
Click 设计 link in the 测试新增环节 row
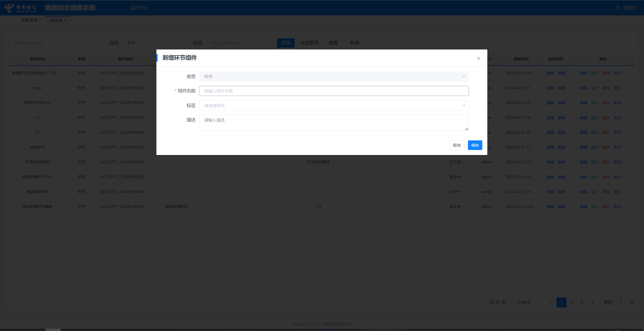pos(595,192)
